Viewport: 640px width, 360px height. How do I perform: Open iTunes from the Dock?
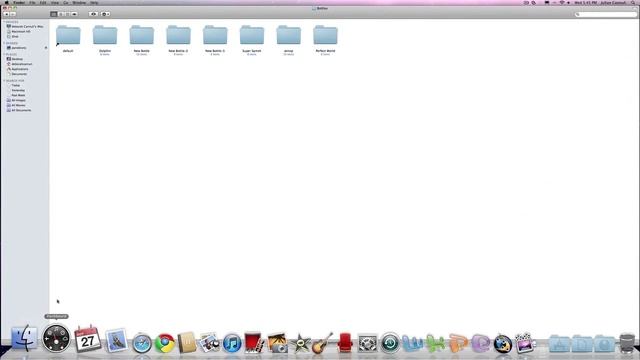click(232, 343)
